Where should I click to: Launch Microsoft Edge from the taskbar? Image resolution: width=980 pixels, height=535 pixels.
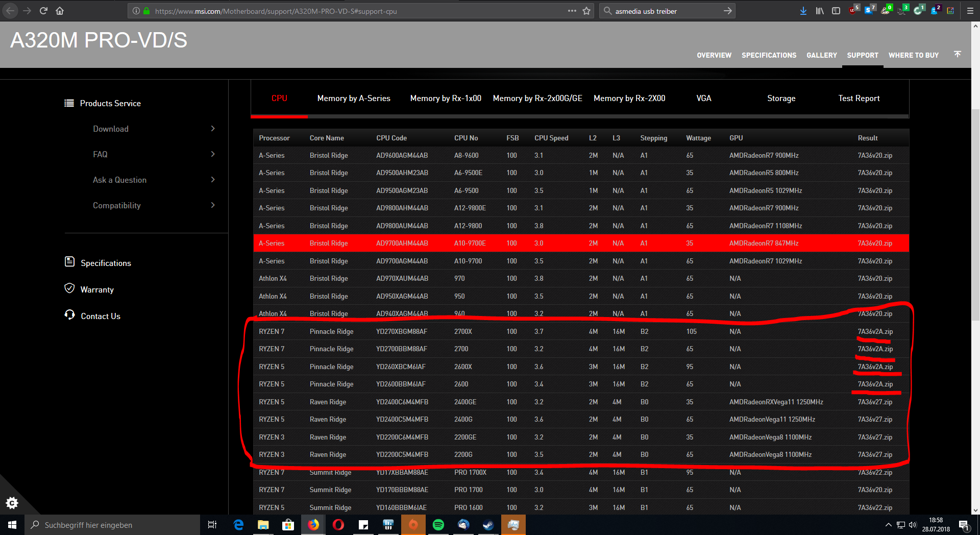coord(238,525)
